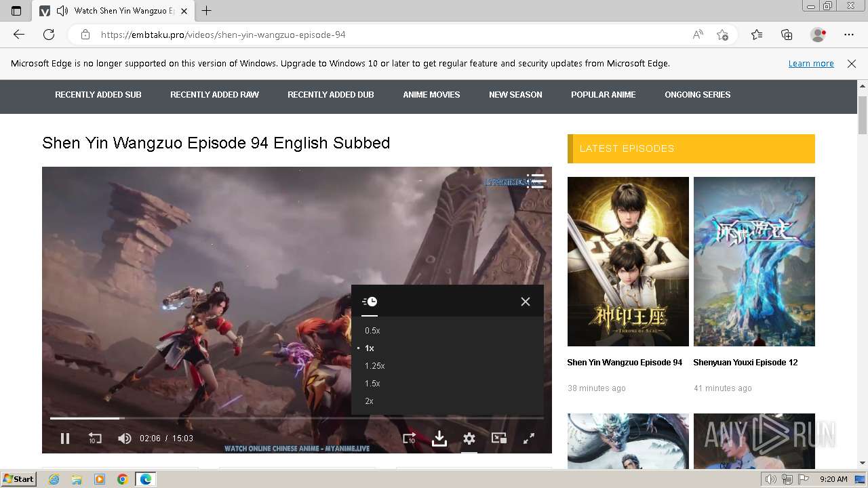Click Learn more about Edge support
868x488 pixels.
[x=811, y=64]
